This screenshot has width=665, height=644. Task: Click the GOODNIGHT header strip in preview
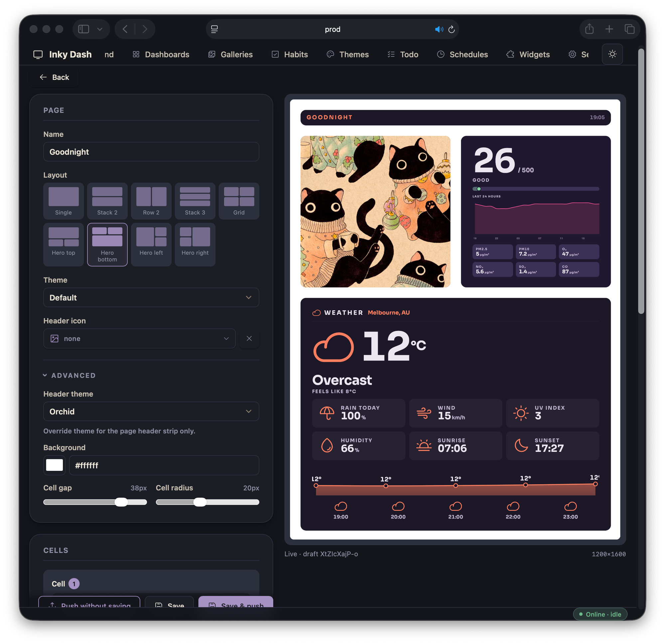tap(456, 117)
